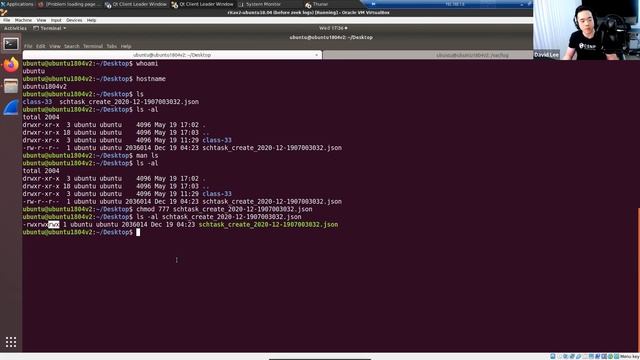Click the highlighted rwx permission text
640x360 pixels.
click(54, 224)
